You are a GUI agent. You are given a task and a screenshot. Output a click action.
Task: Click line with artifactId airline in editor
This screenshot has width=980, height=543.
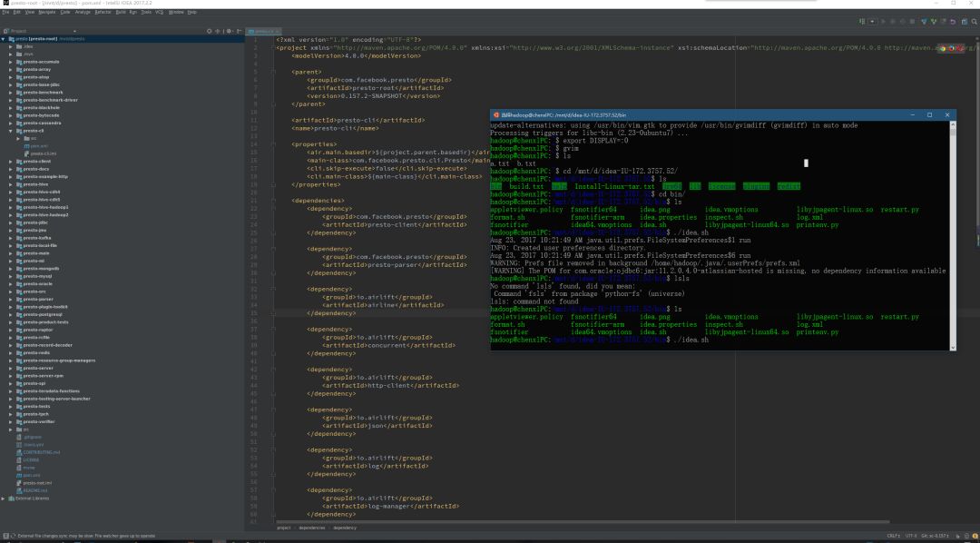coord(383,305)
